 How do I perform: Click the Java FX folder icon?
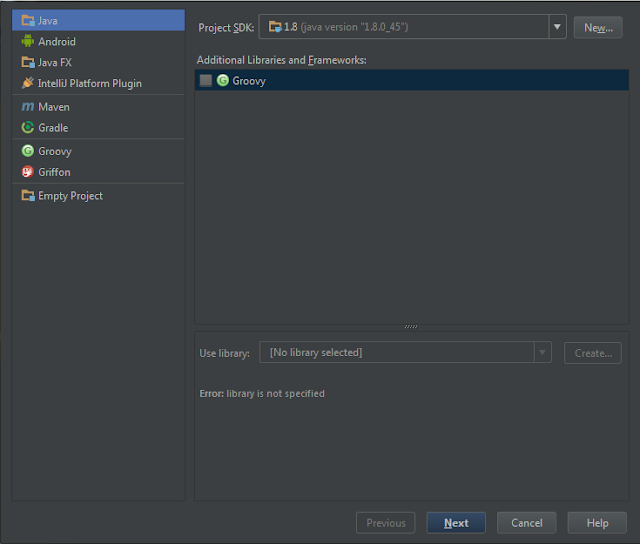click(28, 62)
